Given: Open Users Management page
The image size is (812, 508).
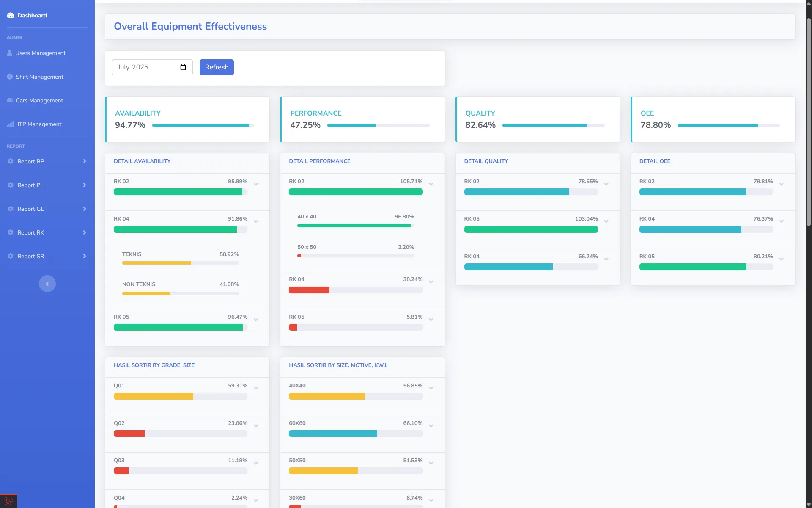Looking at the screenshot, I should pyautogui.click(x=47, y=53).
